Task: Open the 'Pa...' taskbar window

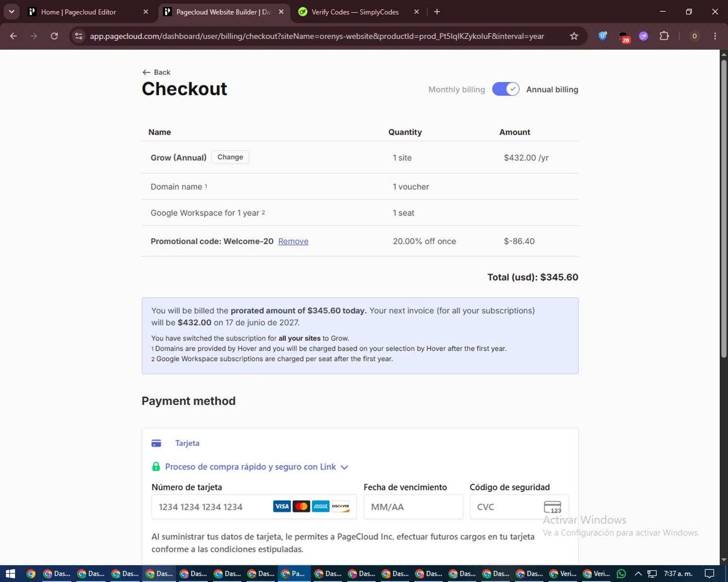Action: [294, 574]
